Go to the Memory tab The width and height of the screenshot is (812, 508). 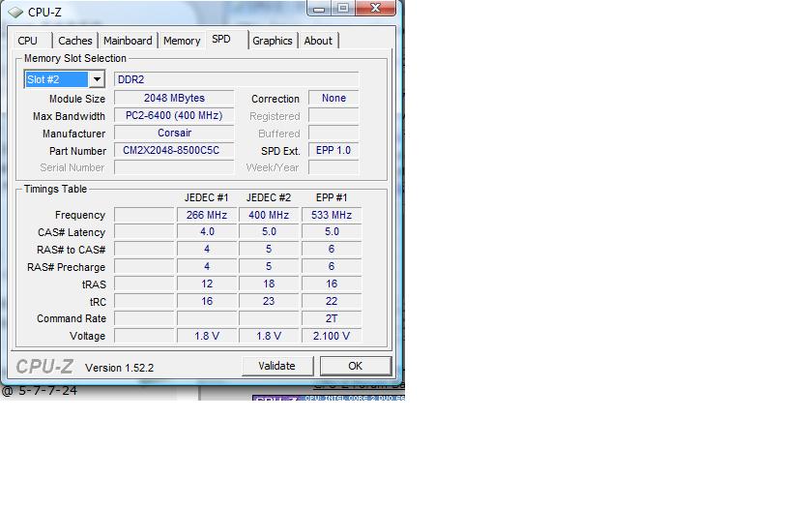pyautogui.click(x=182, y=41)
